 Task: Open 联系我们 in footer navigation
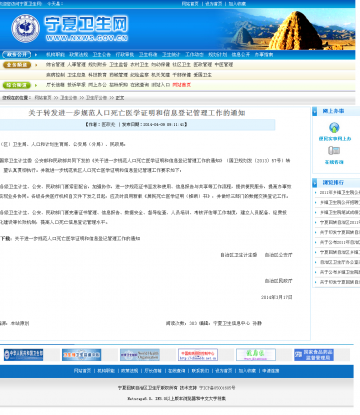[200, 371]
